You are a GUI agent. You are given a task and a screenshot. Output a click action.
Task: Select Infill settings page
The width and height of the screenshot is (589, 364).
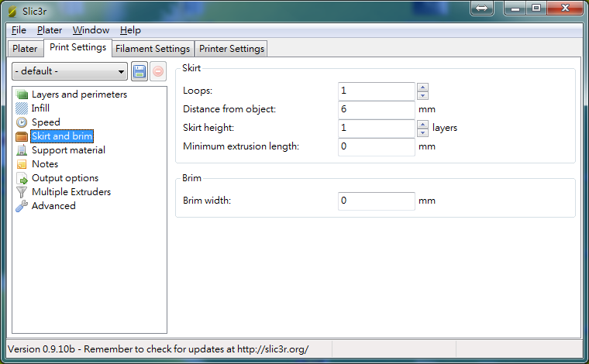(40, 108)
